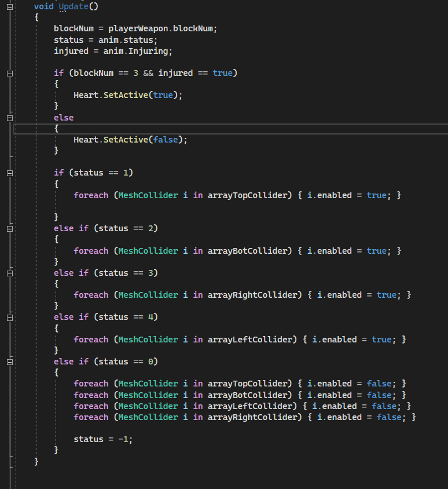Collapse the else if (status == 3) block
Screen dimensions: 448x489
tap(10, 273)
